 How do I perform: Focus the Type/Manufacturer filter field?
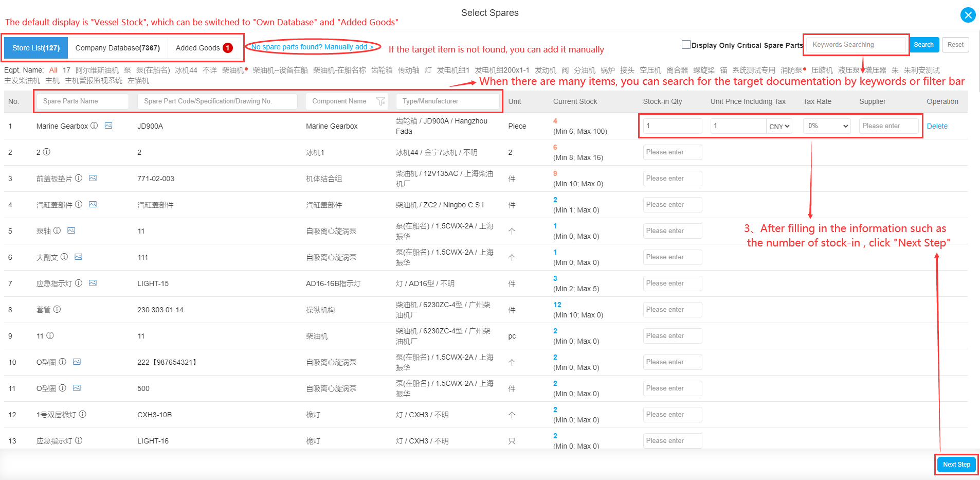(448, 101)
